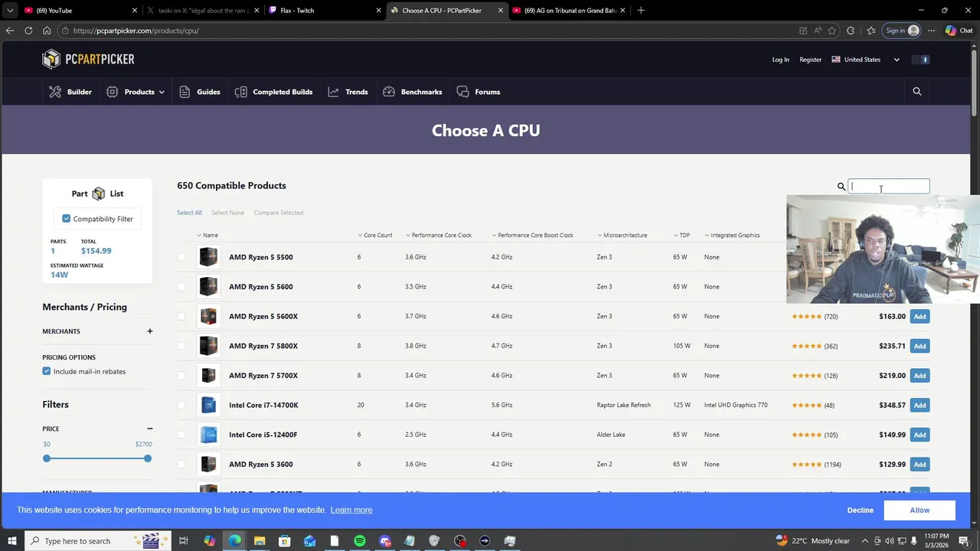Image resolution: width=980 pixels, height=551 pixels.
Task: Open the Benchmarks menu item
Action: [x=413, y=92]
